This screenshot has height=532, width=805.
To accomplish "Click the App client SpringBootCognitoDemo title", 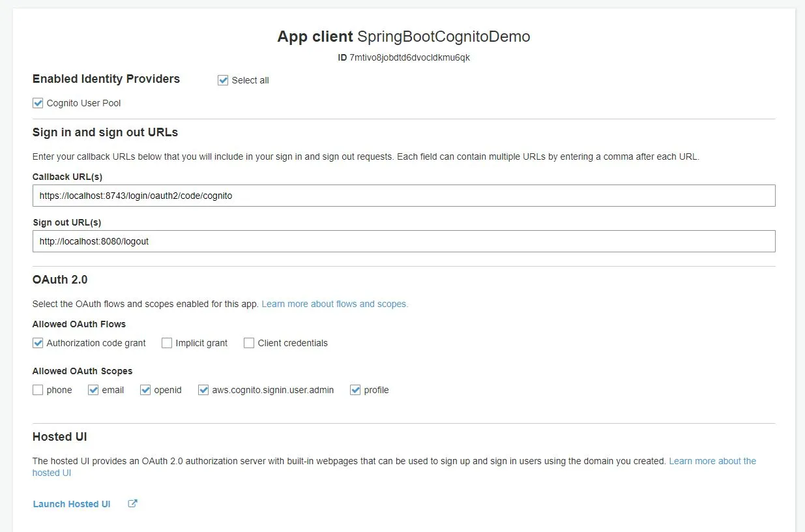I will point(403,36).
